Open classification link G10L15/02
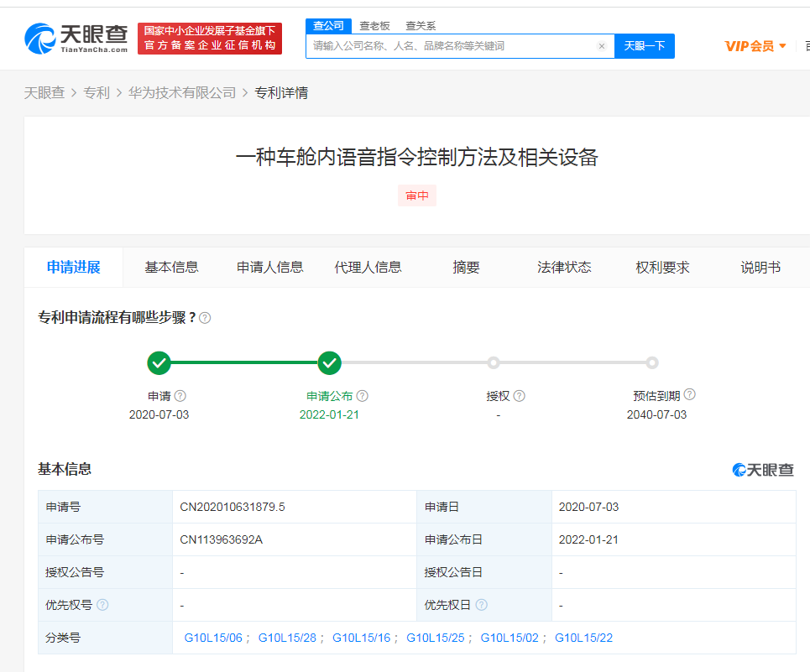810x672 pixels. [510, 638]
